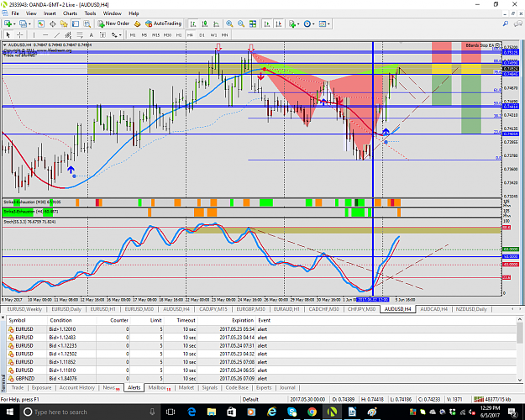The height and width of the screenshot is (420, 525).
Task: Toggle Chart Shift option
Action: pos(279,24)
